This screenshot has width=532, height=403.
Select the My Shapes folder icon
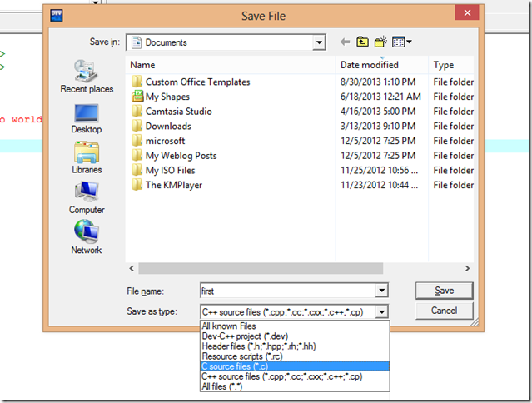click(137, 97)
